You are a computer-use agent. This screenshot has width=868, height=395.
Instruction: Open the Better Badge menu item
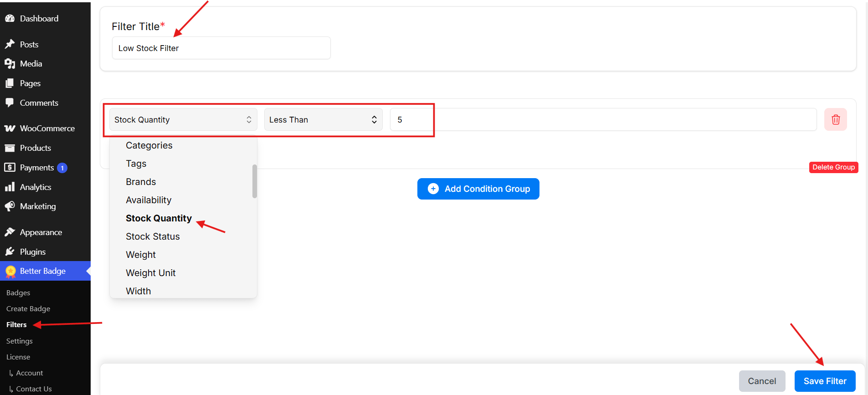click(x=45, y=271)
